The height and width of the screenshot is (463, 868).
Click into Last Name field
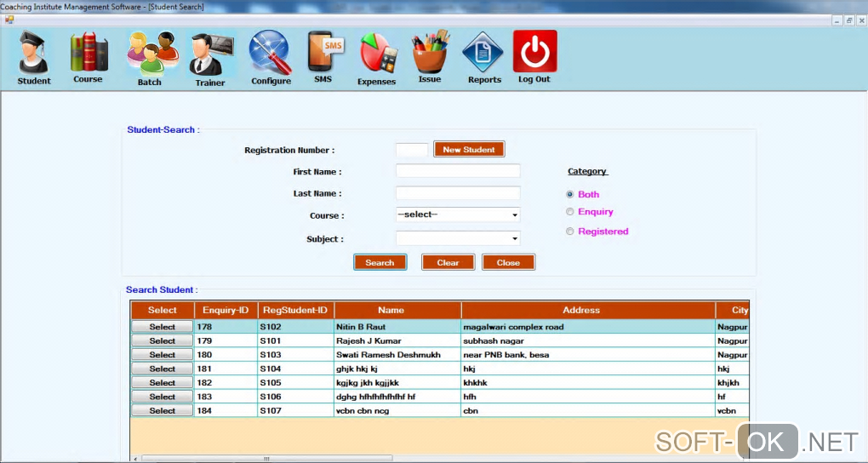(x=458, y=192)
